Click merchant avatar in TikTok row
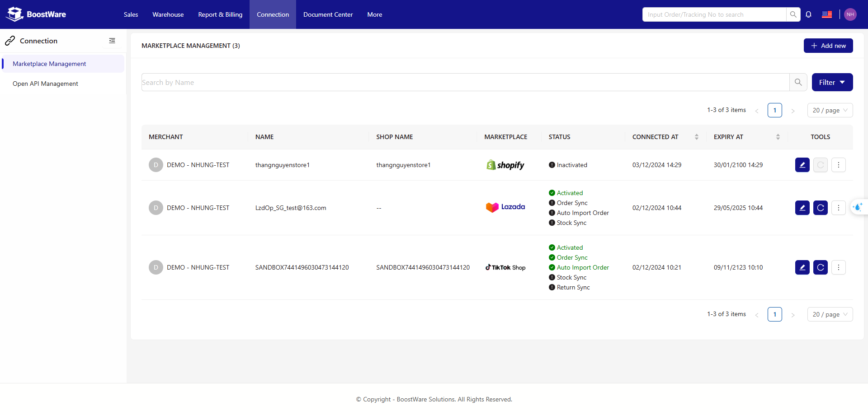 (156, 267)
